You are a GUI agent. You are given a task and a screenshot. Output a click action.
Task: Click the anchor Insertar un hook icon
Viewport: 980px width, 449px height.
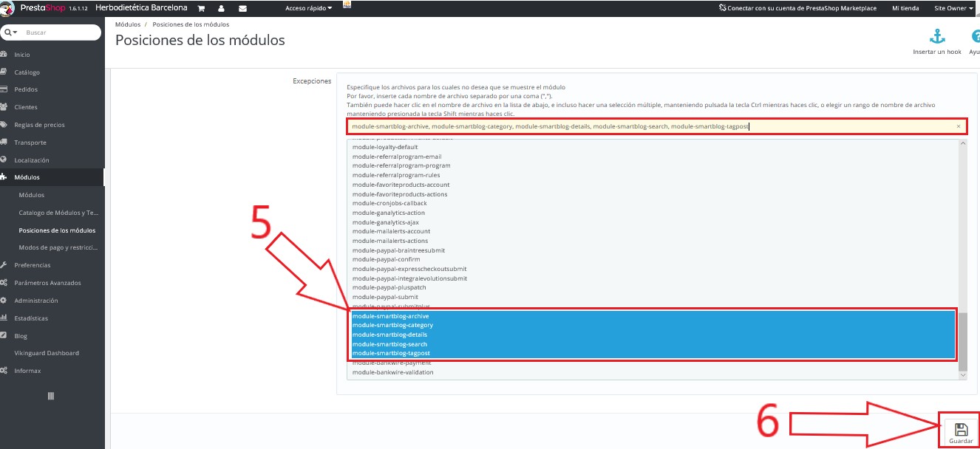(x=937, y=37)
